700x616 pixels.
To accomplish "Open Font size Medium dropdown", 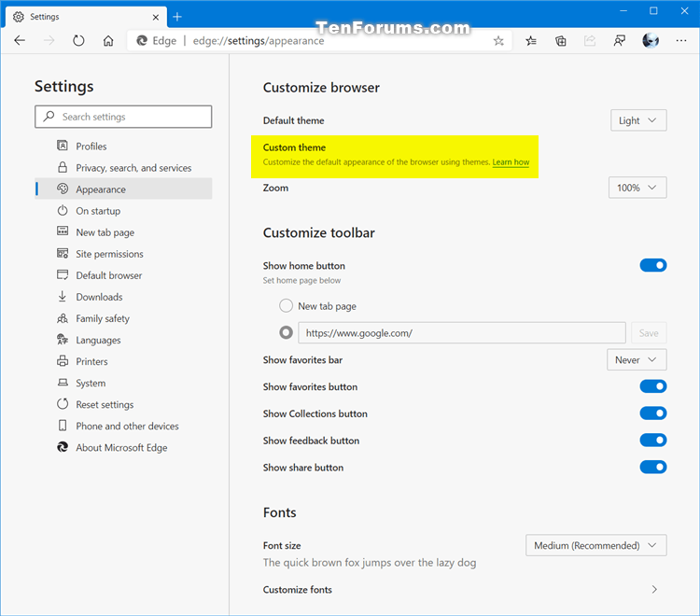I will pyautogui.click(x=596, y=545).
